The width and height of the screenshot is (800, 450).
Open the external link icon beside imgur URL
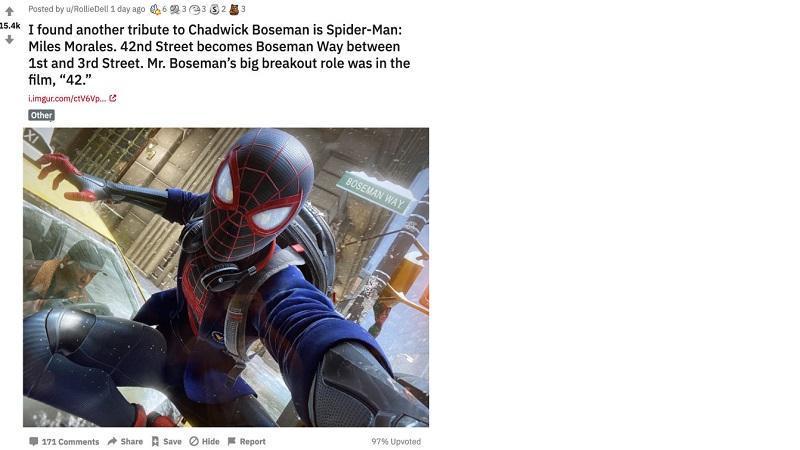[113, 98]
